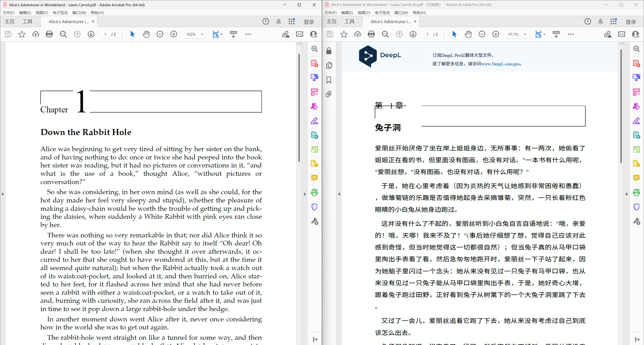The width and height of the screenshot is (644, 345).
Task: Click scrolling mode icon in left window toolbar
Action: [x=233, y=34]
